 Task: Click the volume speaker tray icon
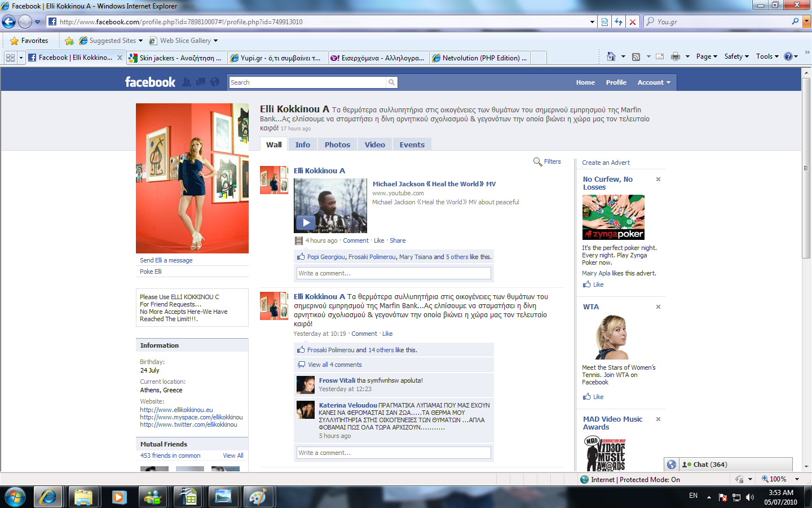[750, 497]
